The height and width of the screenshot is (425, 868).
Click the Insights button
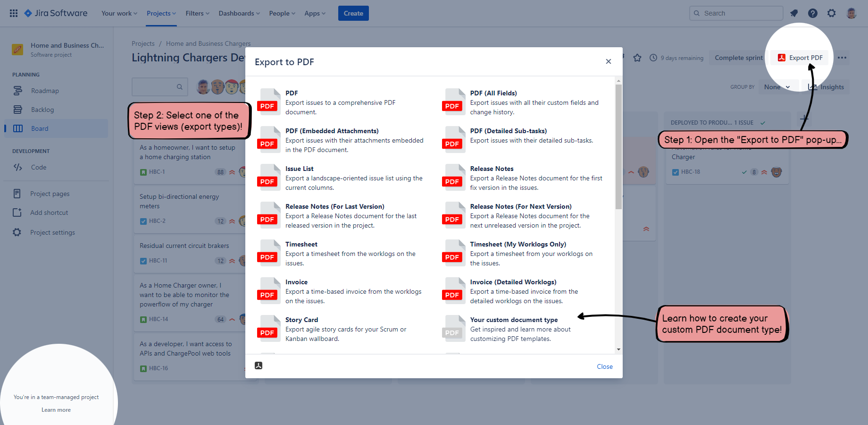tap(827, 87)
